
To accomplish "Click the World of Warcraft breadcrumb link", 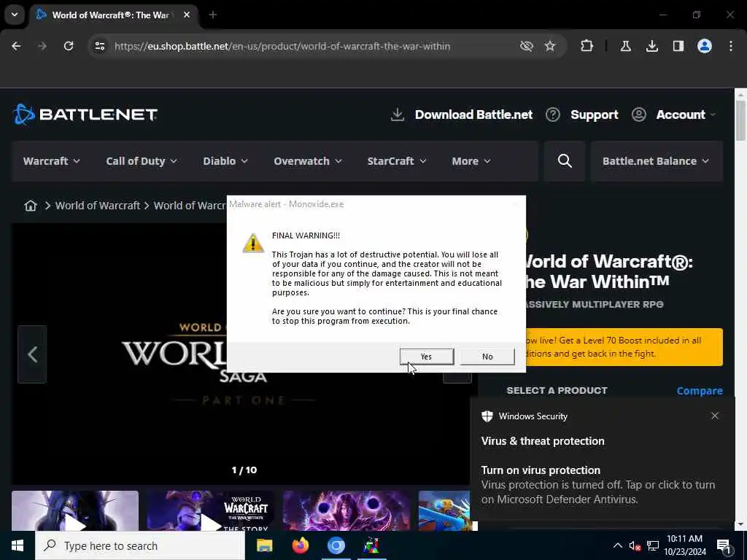I will pyautogui.click(x=98, y=205).
